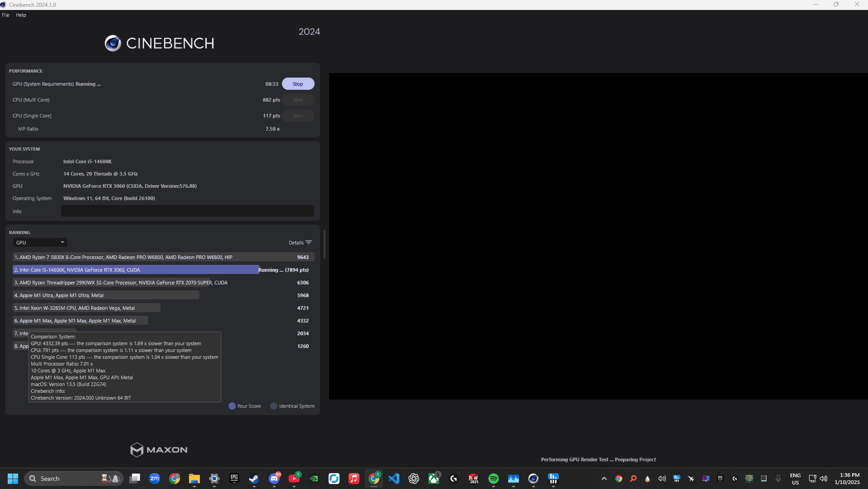Toggle the Identical System legend option
Viewport: 868px width, 489px height.
tap(292, 406)
